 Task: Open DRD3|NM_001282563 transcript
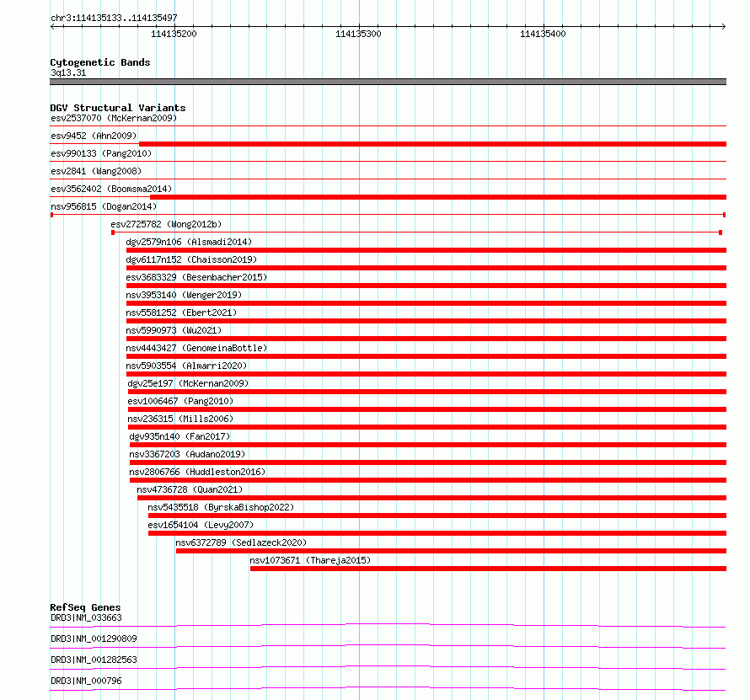point(94,660)
